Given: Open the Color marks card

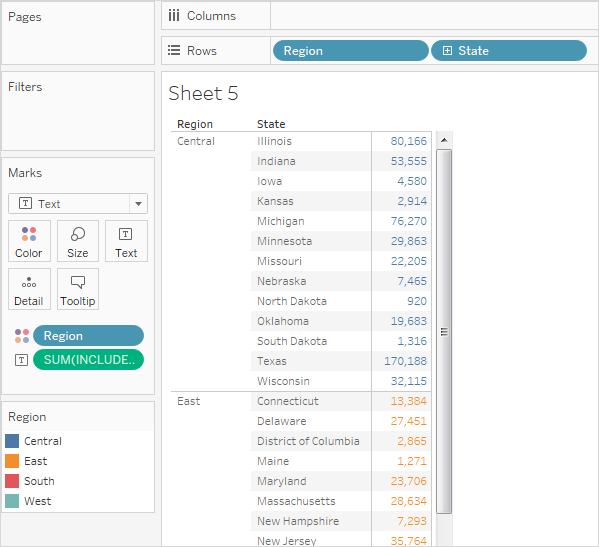Looking at the screenshot, I should coord(29,241).
